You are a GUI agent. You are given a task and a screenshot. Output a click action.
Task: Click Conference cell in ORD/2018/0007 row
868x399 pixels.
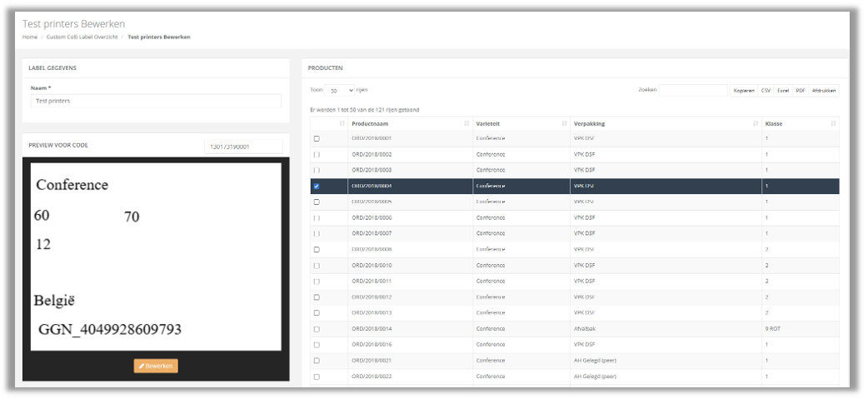click(x=521, y=233)
